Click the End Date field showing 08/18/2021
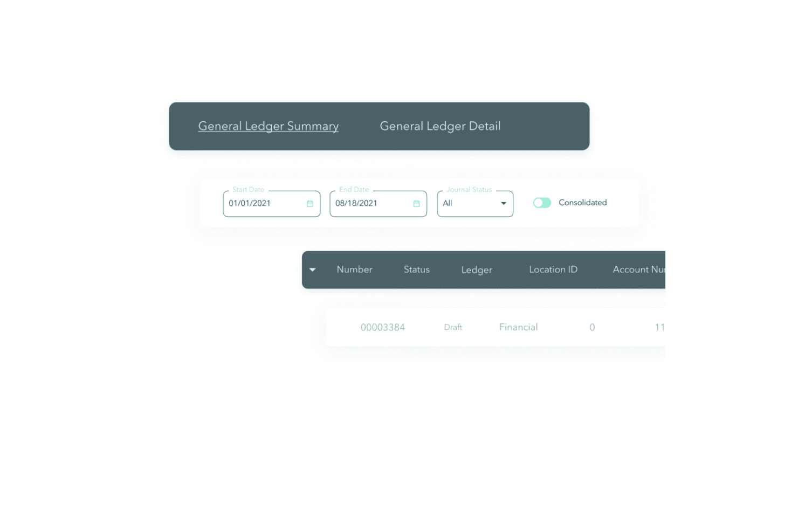The height and width of the screenshot is (532, 798). coord(379,204)
